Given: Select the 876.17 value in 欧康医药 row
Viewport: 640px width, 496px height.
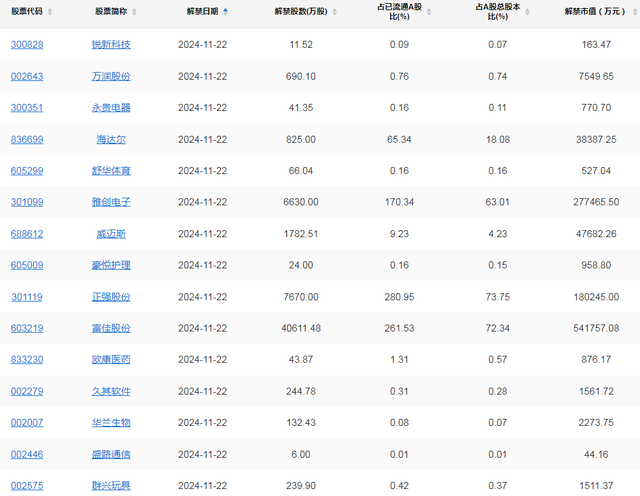Looking at the screenshot, I should click(x=596, y=360).
